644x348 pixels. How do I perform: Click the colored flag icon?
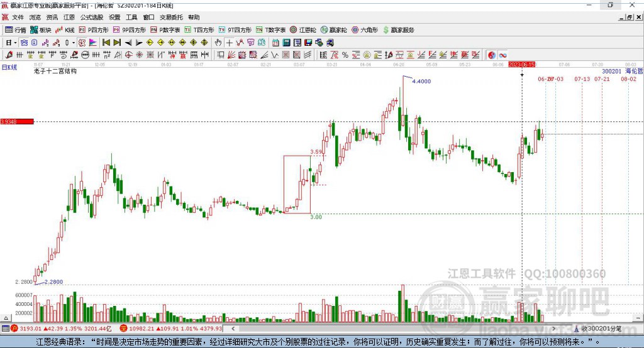click(93, 43)
